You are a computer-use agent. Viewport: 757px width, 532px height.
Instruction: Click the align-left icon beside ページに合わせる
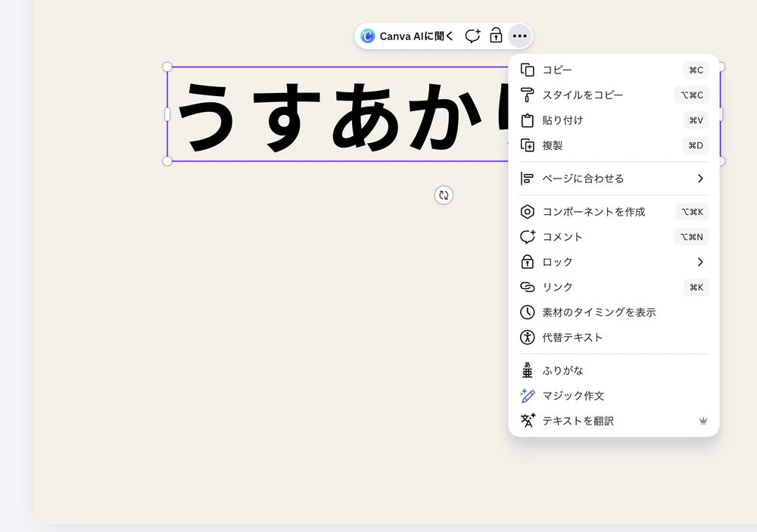(x=527, y=179)
